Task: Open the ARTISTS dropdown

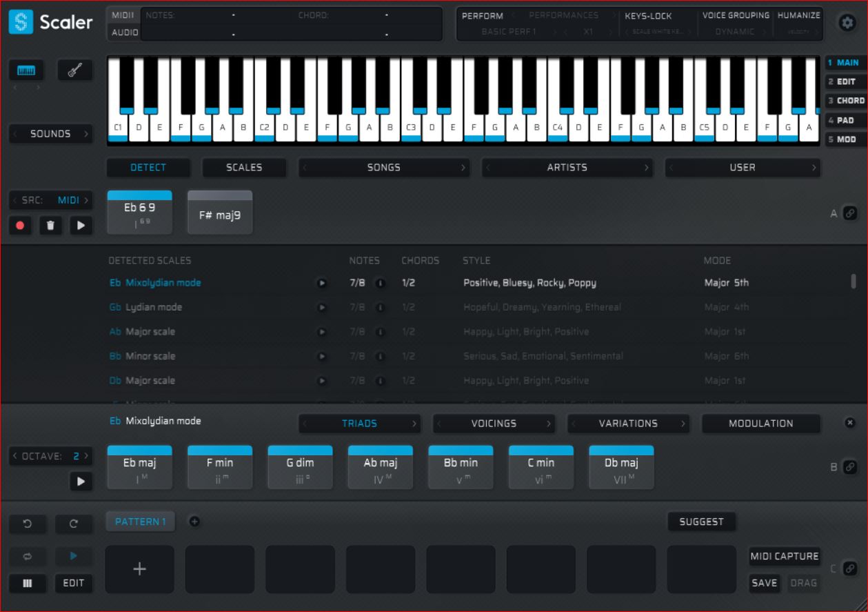Action: pos(567,167)
